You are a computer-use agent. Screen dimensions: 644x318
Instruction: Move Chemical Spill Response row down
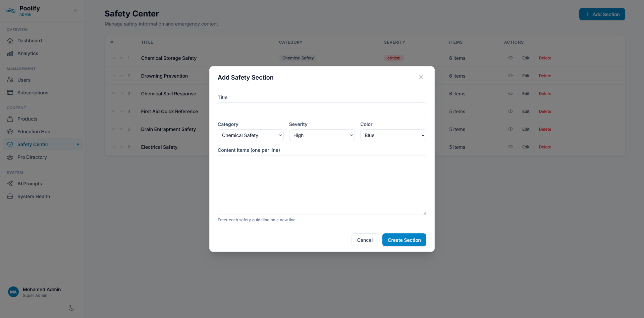click(122, 94)
